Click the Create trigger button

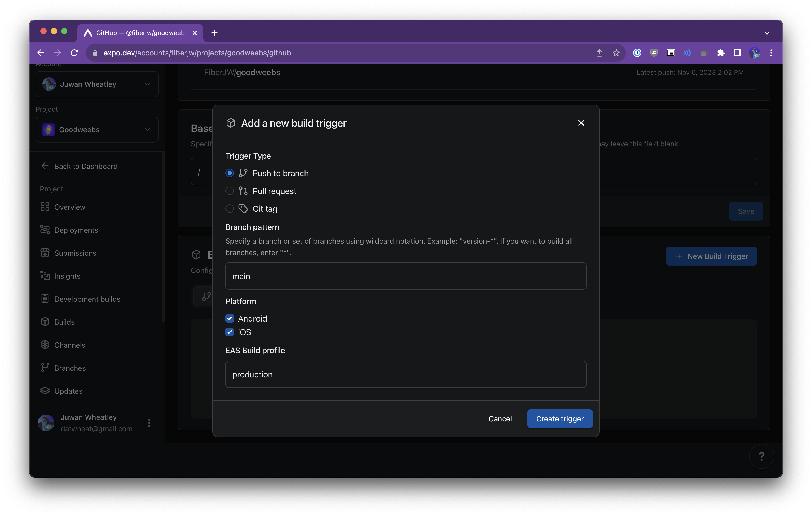[560, 418]
